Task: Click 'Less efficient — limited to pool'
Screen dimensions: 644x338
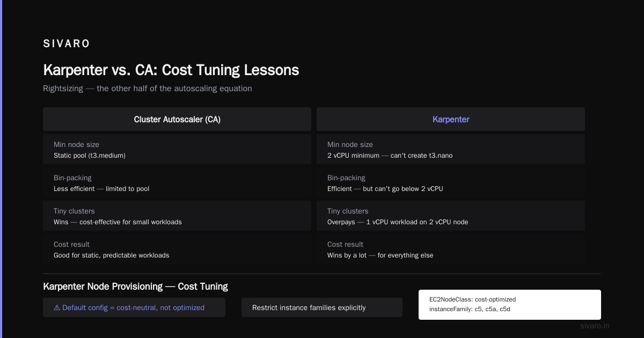Action: (101, 189)
